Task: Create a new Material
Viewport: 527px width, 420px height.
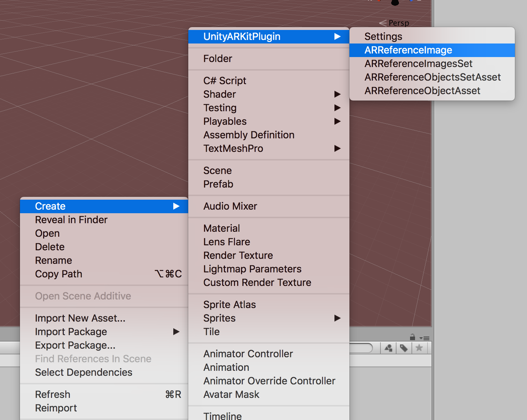Action: (268, 228)
